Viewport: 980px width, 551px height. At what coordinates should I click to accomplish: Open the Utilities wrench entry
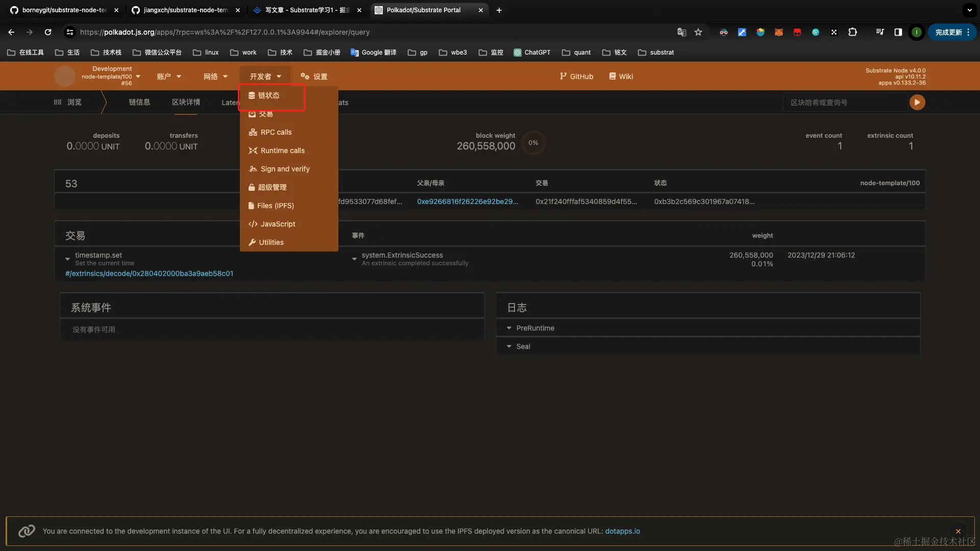(x=271, y=242)
